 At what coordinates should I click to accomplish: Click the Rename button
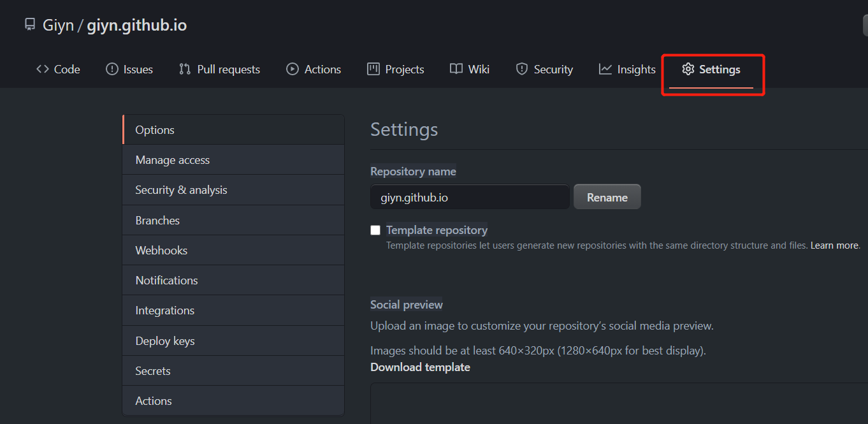607,196
